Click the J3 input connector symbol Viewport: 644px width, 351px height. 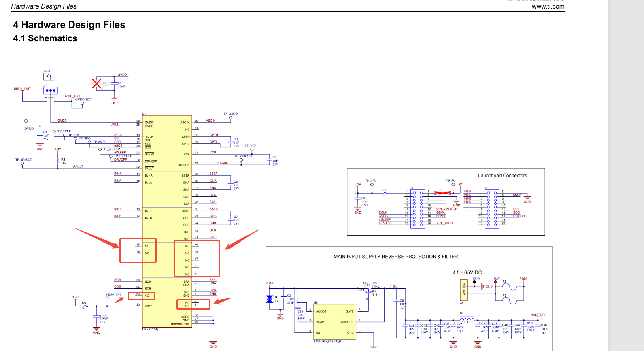point(464,290)
